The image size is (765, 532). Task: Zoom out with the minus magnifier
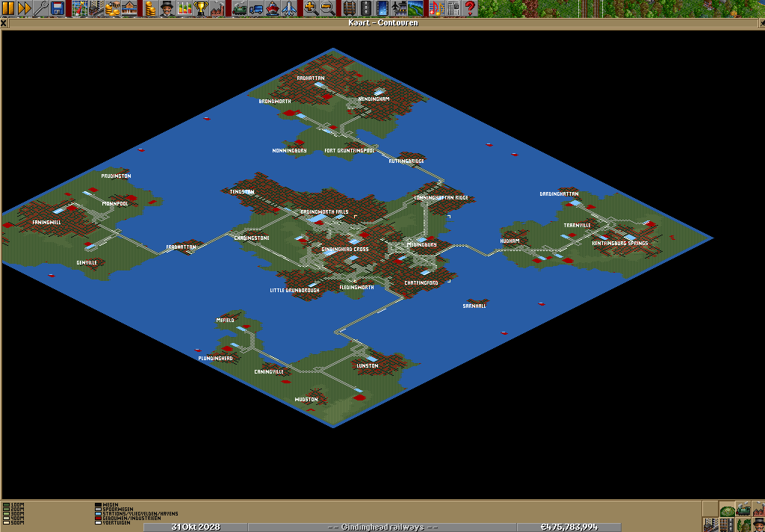tap(327, 8)
